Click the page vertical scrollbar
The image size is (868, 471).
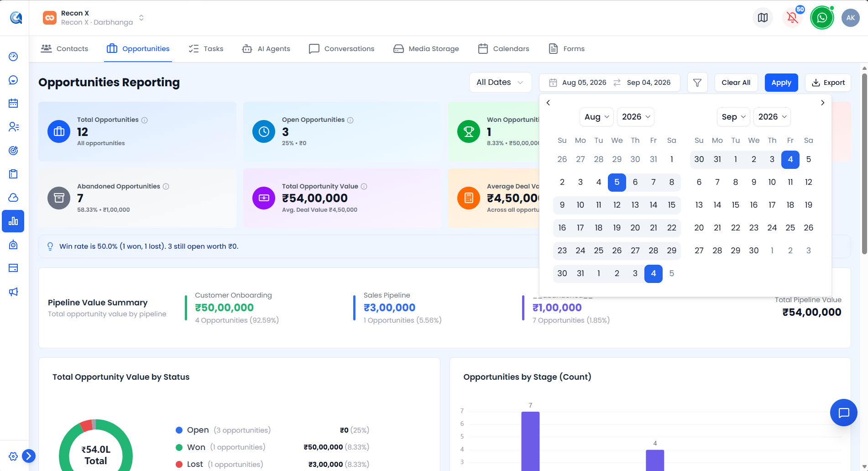[x=864, y=164]
